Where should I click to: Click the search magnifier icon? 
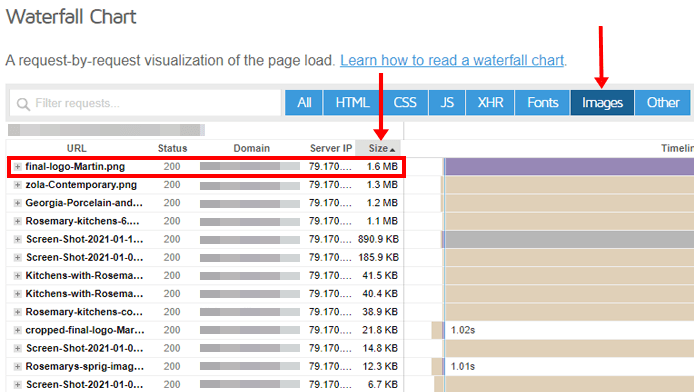pyautogui.click(x=23, y=104)
